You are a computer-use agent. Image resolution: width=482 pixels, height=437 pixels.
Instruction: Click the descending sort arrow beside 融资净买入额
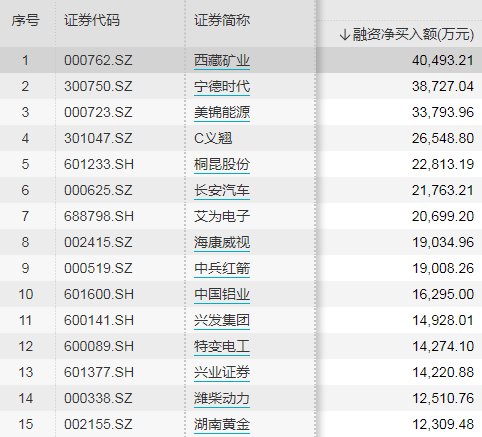coord(345,34)
